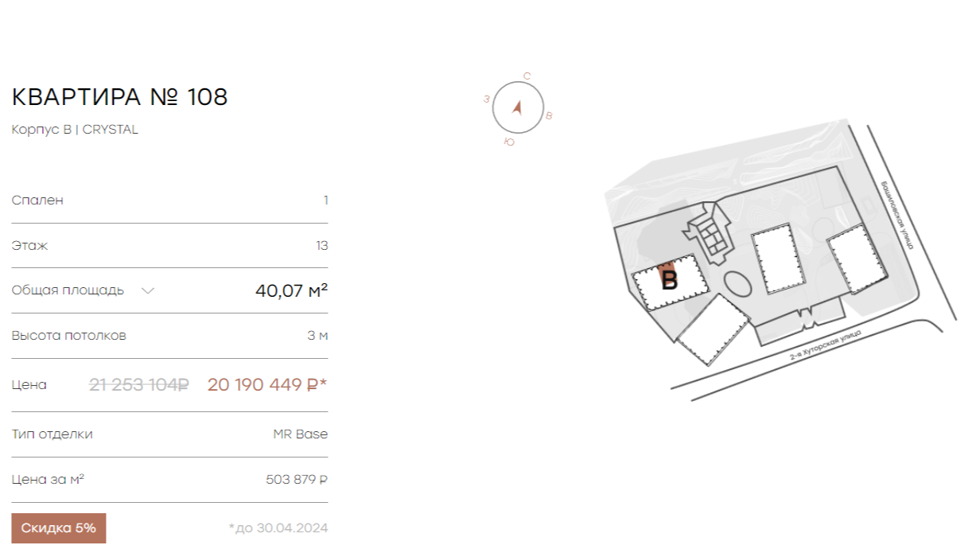This screenshot has width=980, height=549.
Task: Click the 2-я Хуторская улица street label
Action: (x=826, y=347)
